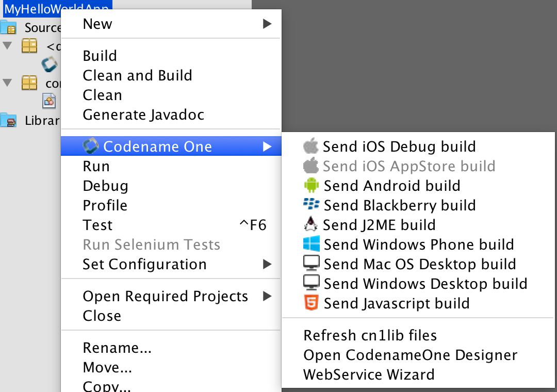557x392 pixels.
Task: Click the Android robot icon for Android build
Action: tap(312, 186)
